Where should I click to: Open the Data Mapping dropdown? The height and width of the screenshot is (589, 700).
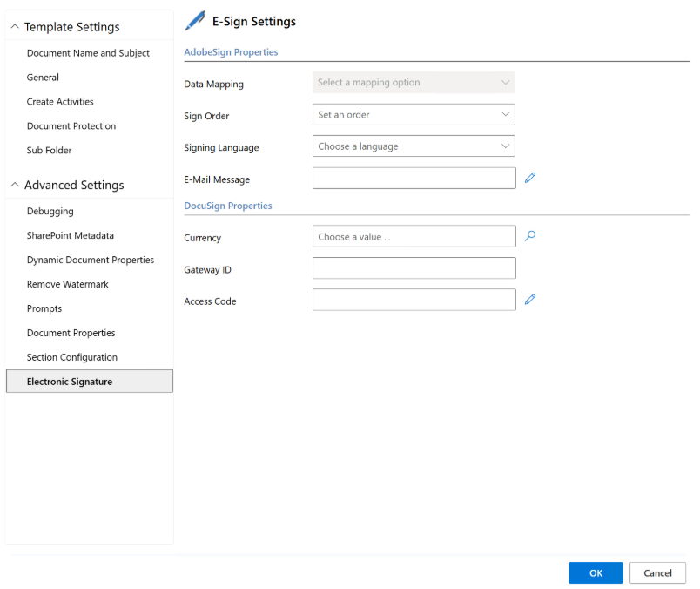414,83
